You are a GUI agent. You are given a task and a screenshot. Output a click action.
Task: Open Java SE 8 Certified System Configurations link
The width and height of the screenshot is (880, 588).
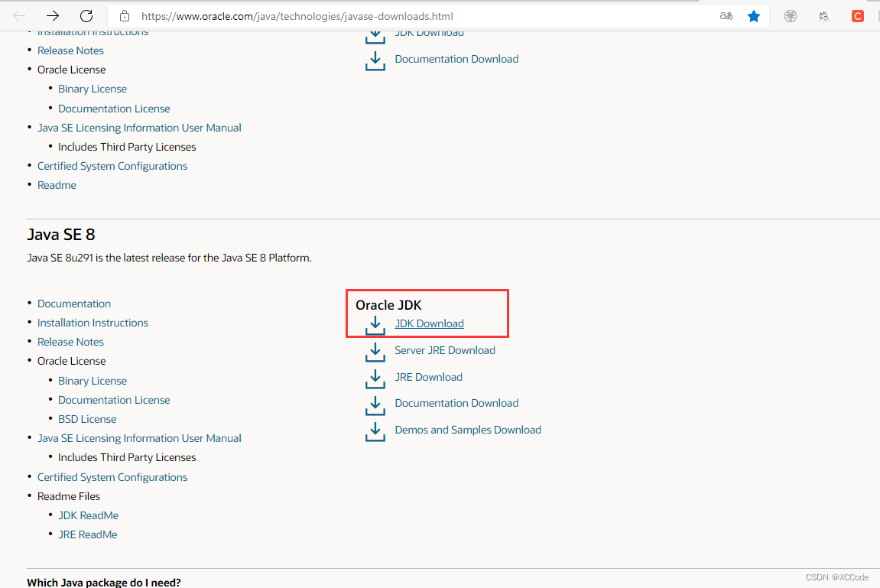click(112, 477)
